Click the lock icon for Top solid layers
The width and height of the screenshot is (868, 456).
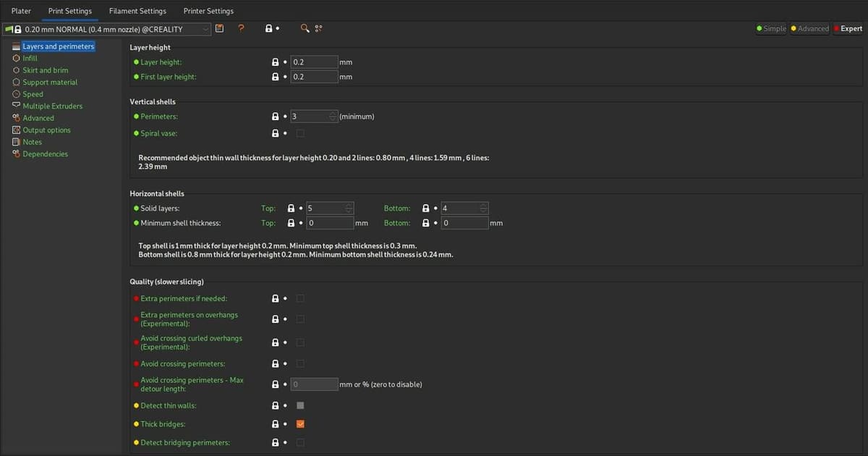291,208
